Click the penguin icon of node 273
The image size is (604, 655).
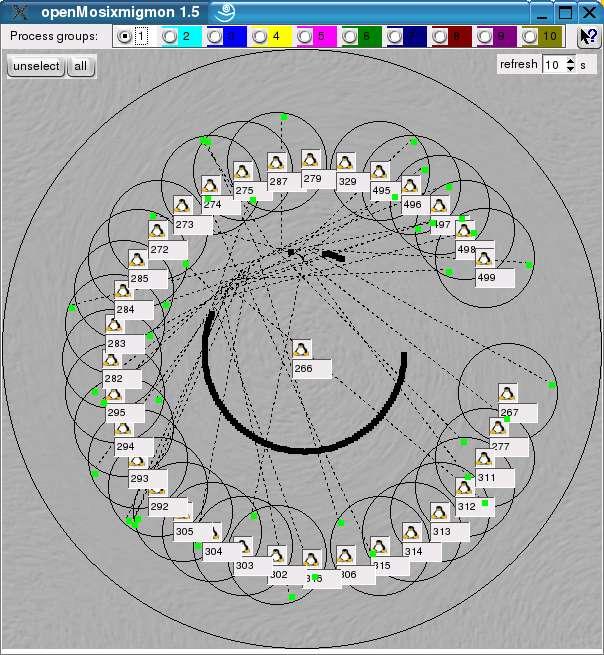tap(182, 205)
